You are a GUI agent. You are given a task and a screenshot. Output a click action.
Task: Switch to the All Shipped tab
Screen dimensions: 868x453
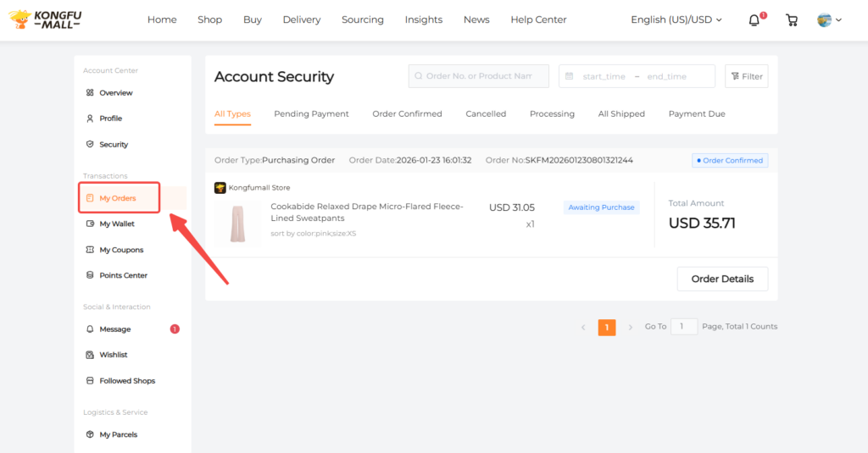[621, 113]
